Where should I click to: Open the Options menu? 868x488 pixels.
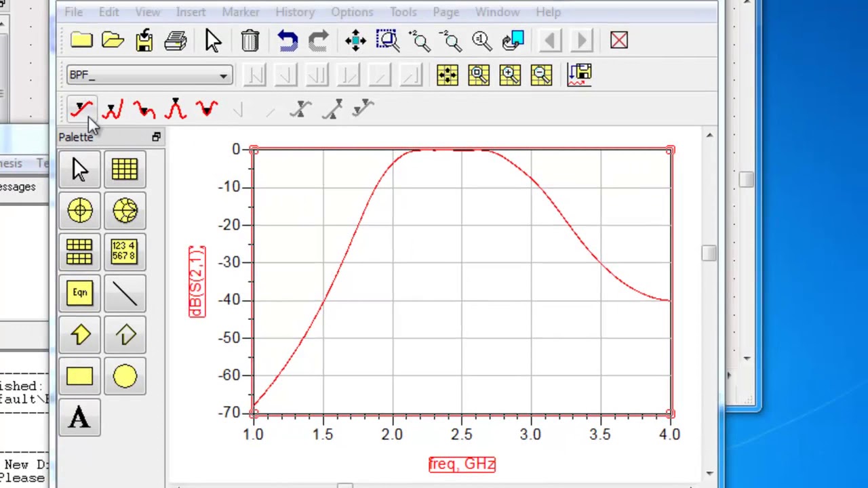[x=352, y=12]
